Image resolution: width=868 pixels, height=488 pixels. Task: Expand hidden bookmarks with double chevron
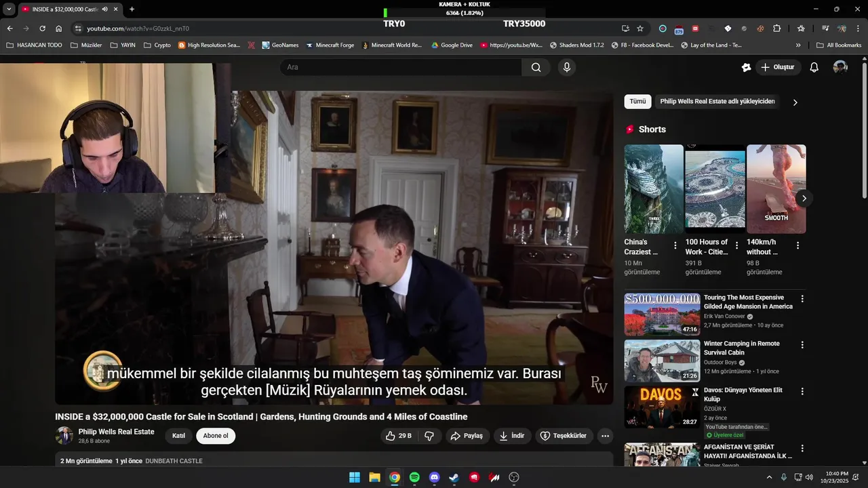click(x=798, y=45)
